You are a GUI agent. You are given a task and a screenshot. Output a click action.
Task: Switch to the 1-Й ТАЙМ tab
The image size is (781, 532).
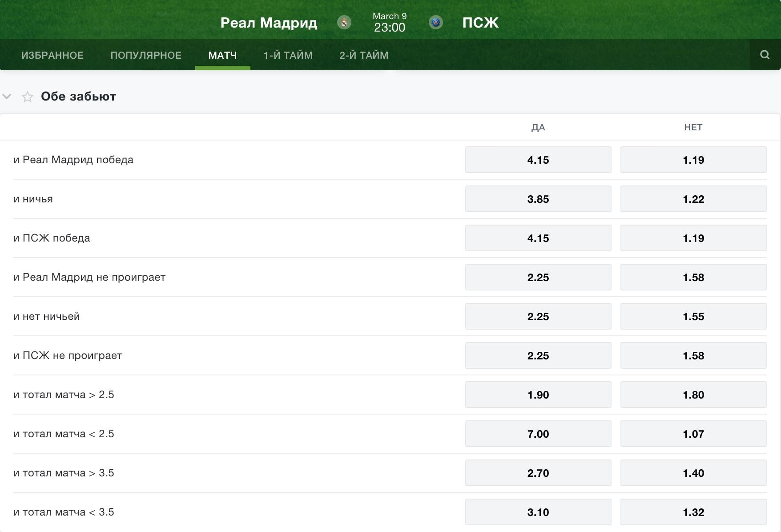288,55
